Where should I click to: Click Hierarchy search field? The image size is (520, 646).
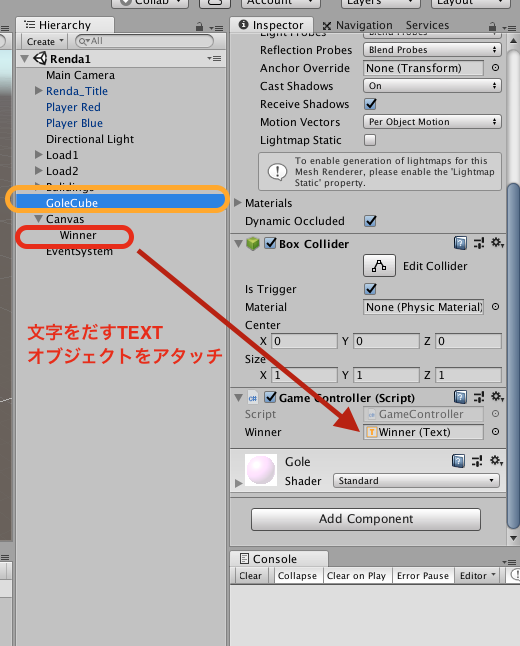pyautogui.click(x=144, y=41)
